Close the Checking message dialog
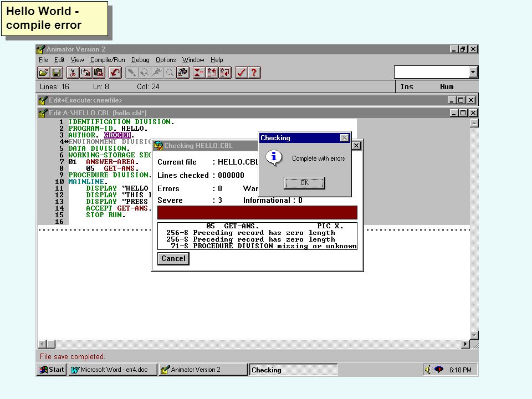The height and width of the screenshot is (399, 532). (344, 138)
